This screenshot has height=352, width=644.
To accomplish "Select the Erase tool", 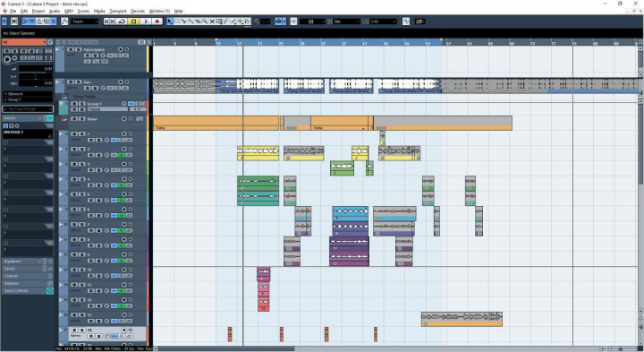I will point(198,21).
